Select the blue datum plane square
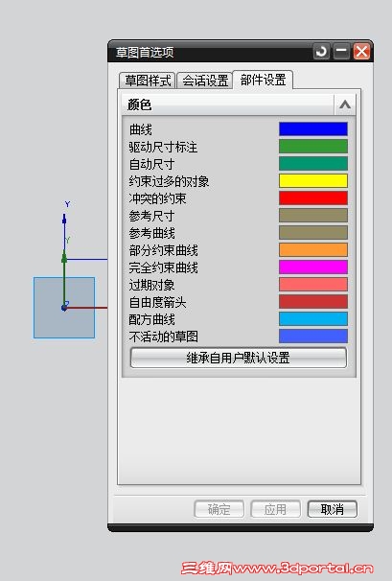This screenshot has height=581, width=392. (64, 308)
